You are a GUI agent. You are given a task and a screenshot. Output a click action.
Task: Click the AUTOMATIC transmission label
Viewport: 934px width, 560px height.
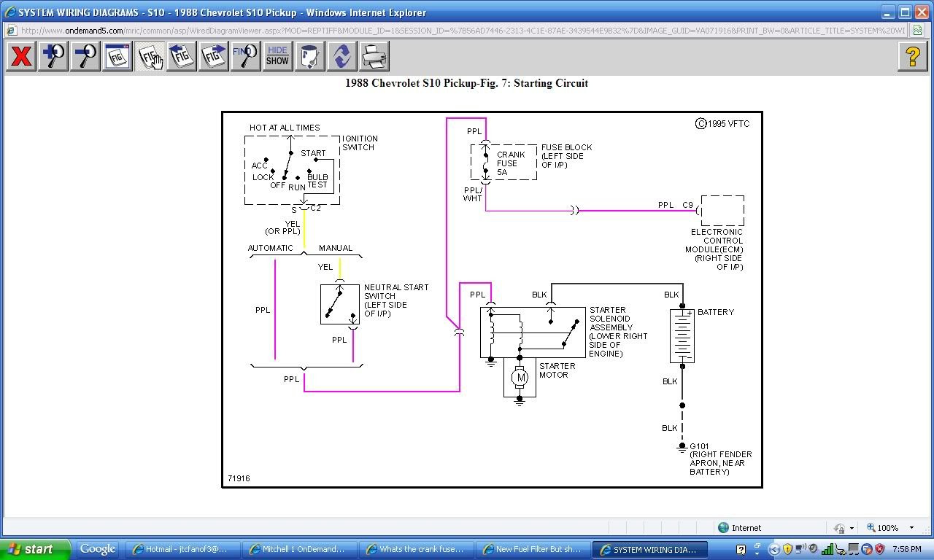pyautogui.click(x=271, y=248)
